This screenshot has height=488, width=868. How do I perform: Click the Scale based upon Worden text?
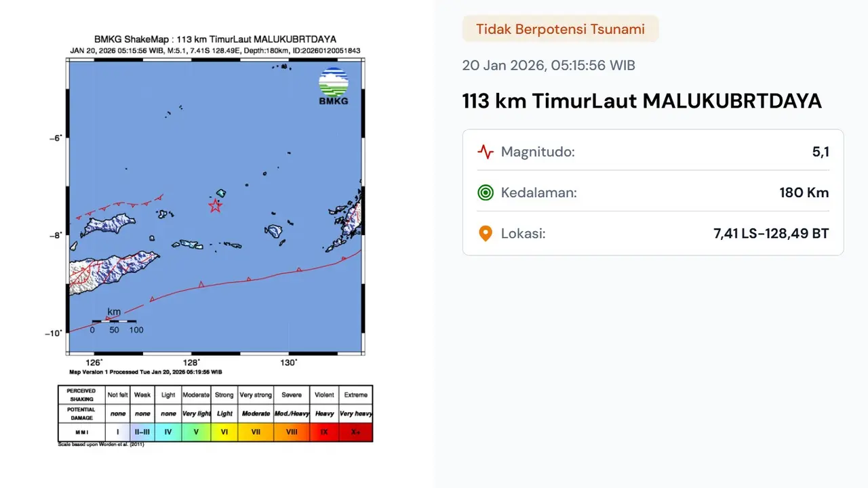click(102, 445)
